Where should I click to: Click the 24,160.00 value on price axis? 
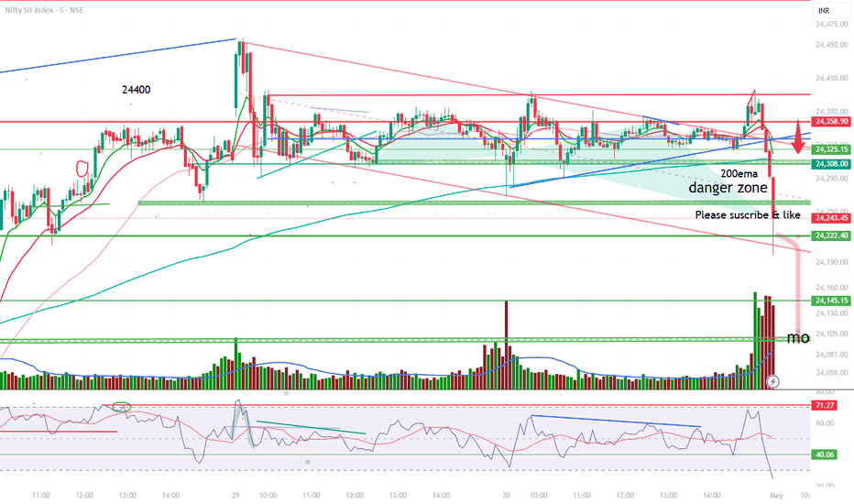[x=832, y=288]
